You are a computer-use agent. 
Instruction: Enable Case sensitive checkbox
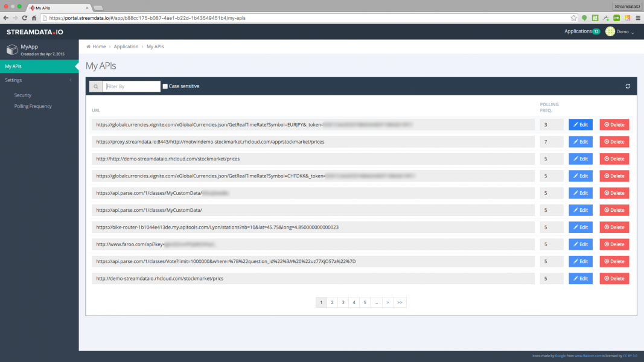[165, 86]
